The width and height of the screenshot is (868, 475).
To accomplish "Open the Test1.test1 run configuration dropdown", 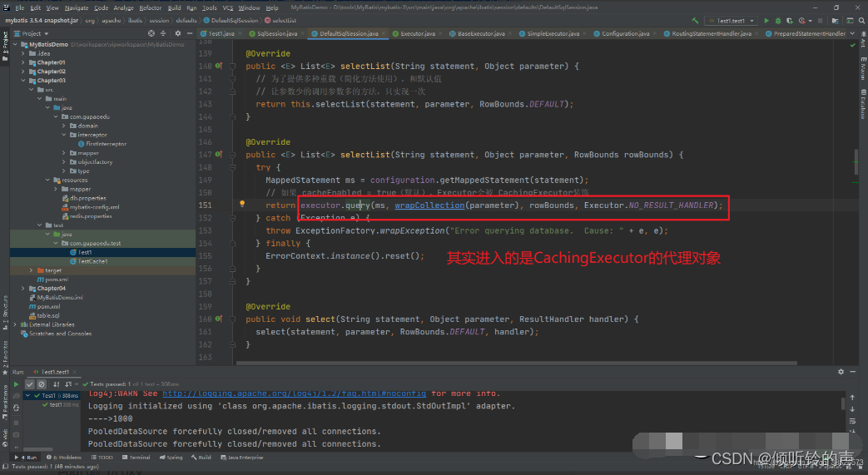I will pyautogui.click(x=731, y=21).
